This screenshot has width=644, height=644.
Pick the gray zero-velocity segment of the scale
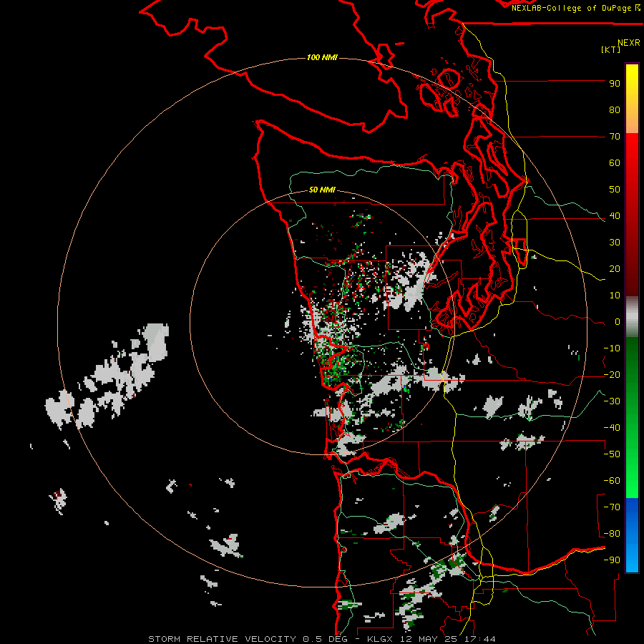[632, 317]
